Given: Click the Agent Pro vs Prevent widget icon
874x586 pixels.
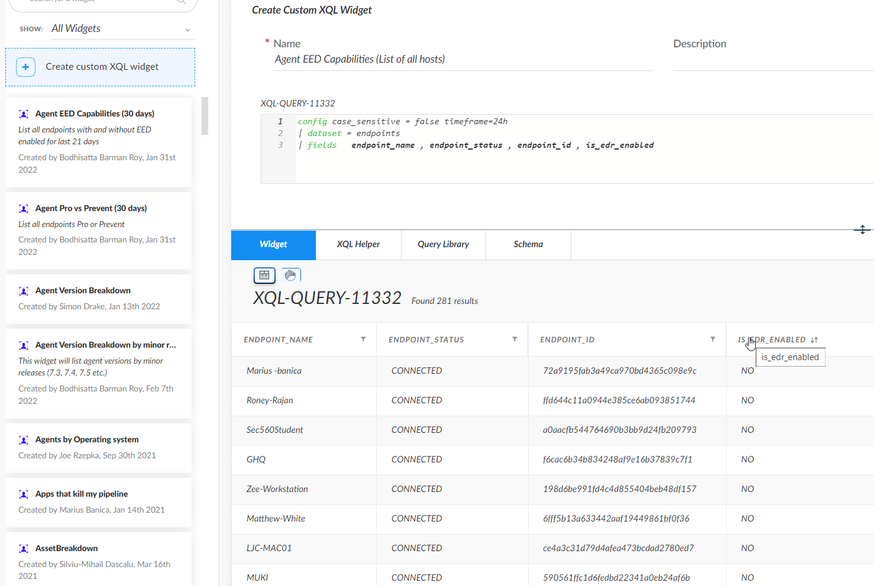Looking at the screenshot, I should pyautogui.click(x=24, y=209).
